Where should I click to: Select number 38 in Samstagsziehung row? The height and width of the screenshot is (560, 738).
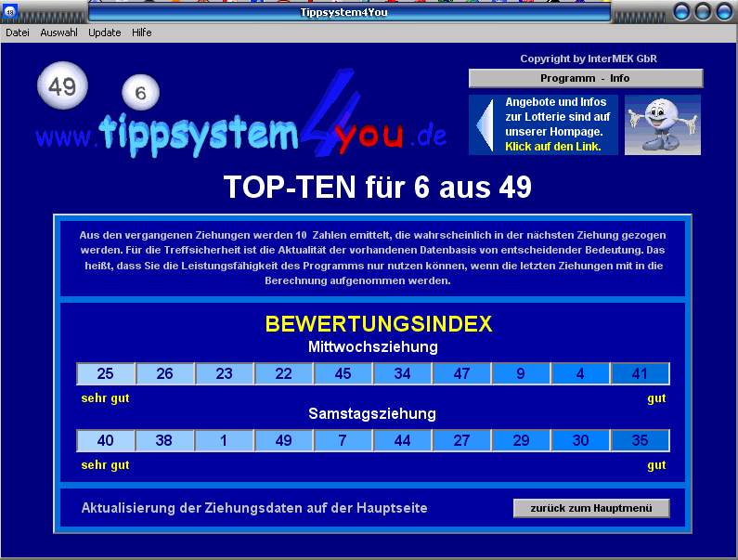(165, 440)
